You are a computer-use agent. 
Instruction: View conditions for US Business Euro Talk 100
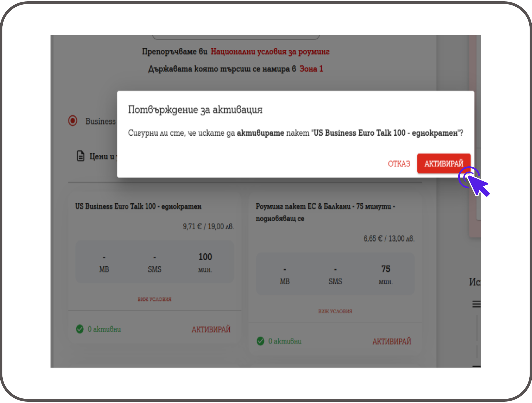pyautogui.click(x=154, y=299)
